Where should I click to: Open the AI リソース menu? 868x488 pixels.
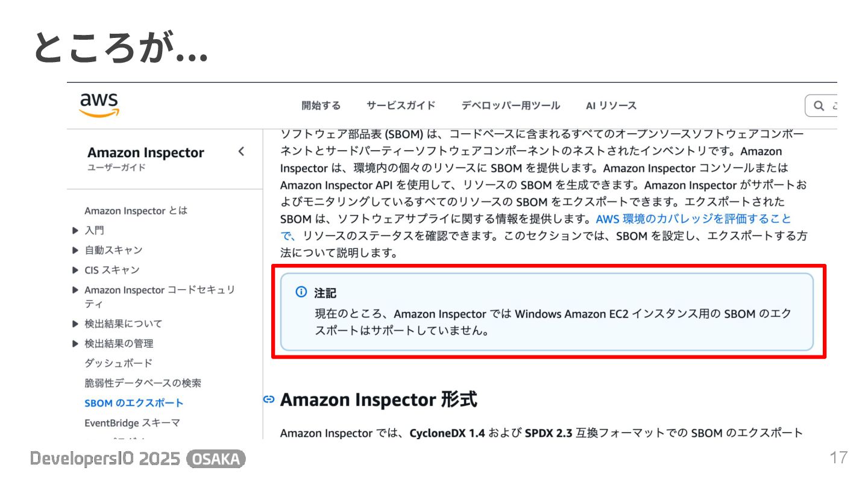(x=611, y=105)
